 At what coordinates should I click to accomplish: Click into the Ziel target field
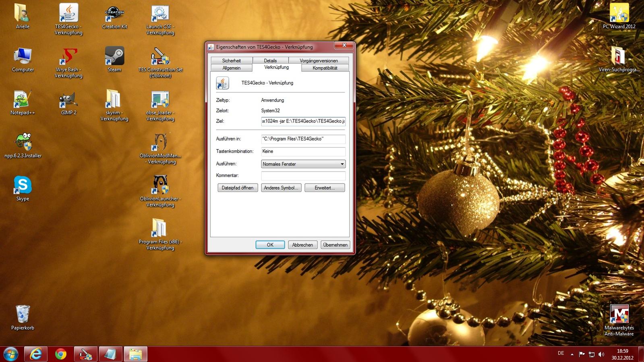pos(303,121)
